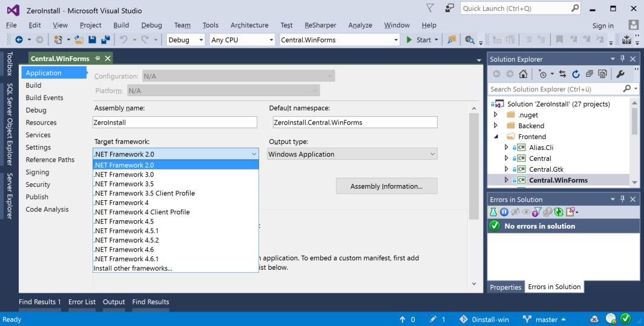Open the Architecture menu
644x326 pixels.
click(x=249, y=25)
